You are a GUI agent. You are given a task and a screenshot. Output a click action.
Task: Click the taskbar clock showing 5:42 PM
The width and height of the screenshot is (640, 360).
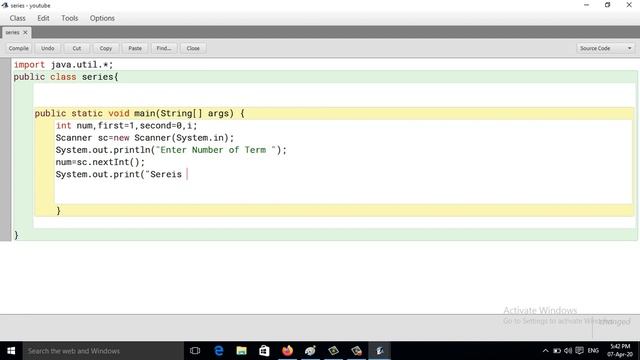[620, 351]
